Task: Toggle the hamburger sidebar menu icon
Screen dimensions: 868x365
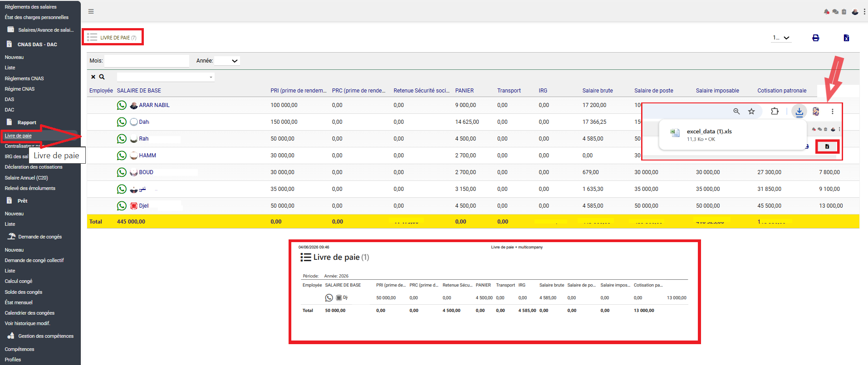Action: 91,11
